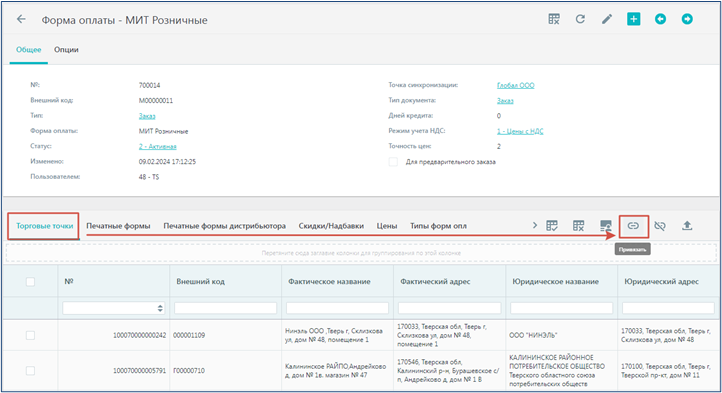
Task: Sort by Внешний код column header
Action: 201,282
